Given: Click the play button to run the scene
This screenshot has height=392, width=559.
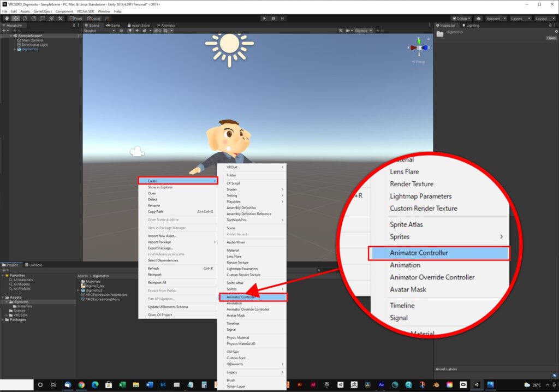Looking at the screenshot, I should point(264,18).
